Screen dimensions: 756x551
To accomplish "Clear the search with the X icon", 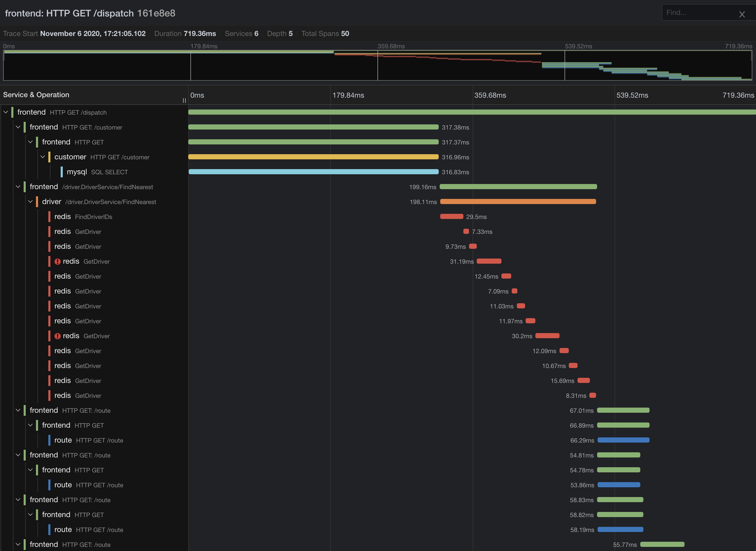I will (x=742, y=14).
